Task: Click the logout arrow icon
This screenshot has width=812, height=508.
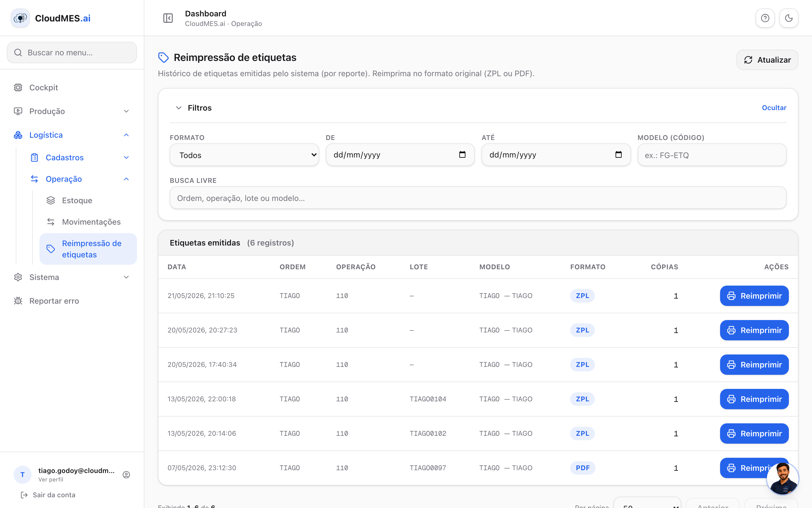Action: point(24,495)
